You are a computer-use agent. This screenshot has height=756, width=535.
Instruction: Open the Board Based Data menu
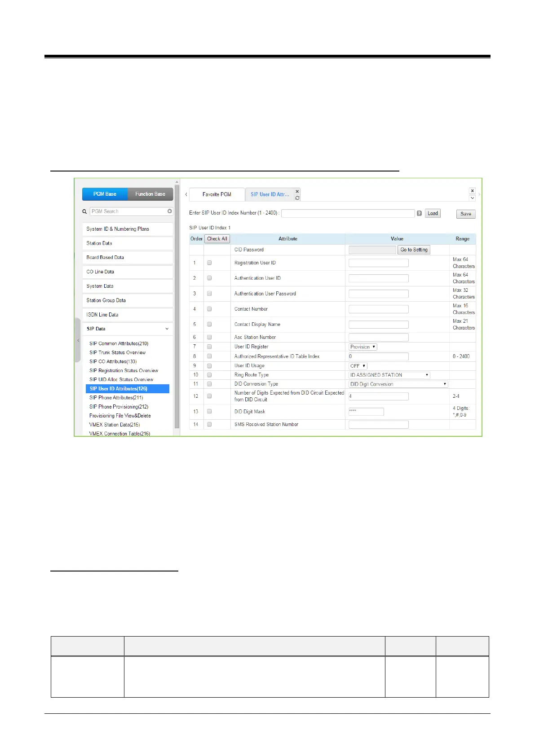click(128, 258)
